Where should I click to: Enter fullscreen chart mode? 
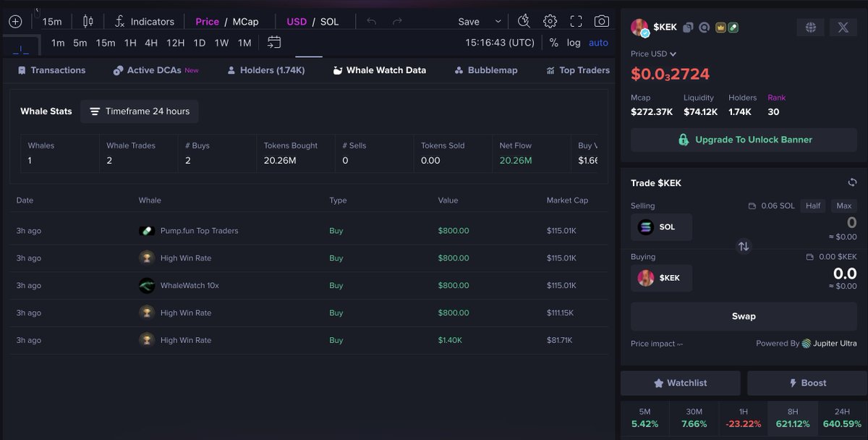576,21
